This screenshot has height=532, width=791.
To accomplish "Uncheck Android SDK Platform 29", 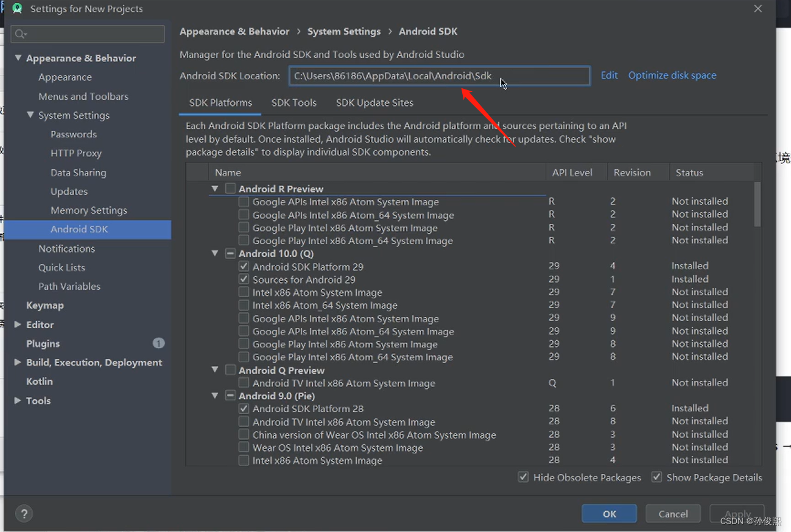I will point(244,266).
